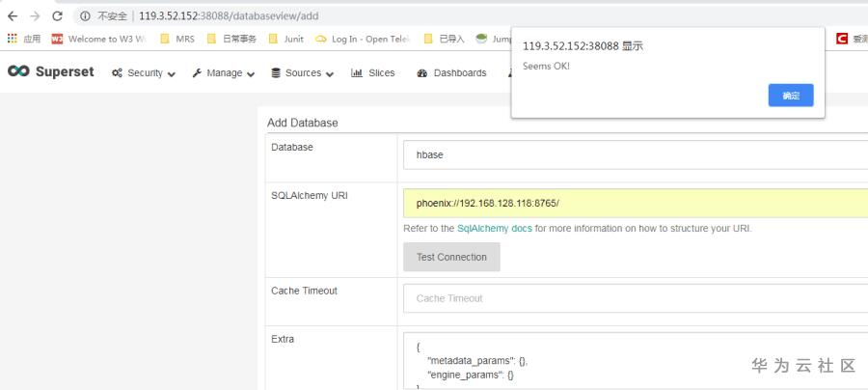Click the browser back arrow
The height and width of the screenshot is (390, 868).
[x=13, y=15]
